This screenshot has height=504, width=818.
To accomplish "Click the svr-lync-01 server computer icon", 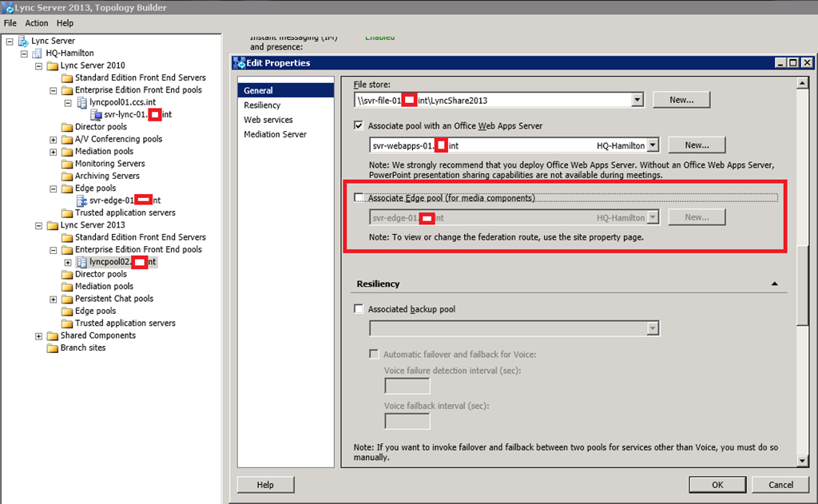I will 96,115.
